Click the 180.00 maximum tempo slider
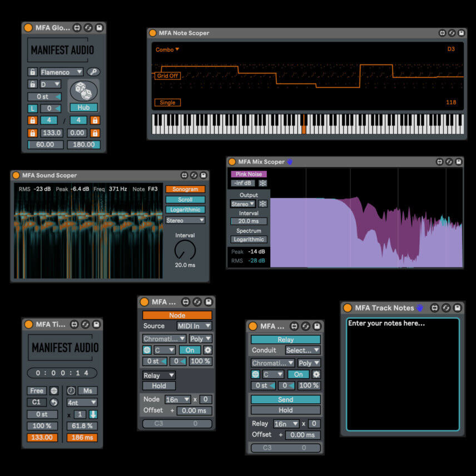The width and height of the screenshot is (476, 476). 84,145
